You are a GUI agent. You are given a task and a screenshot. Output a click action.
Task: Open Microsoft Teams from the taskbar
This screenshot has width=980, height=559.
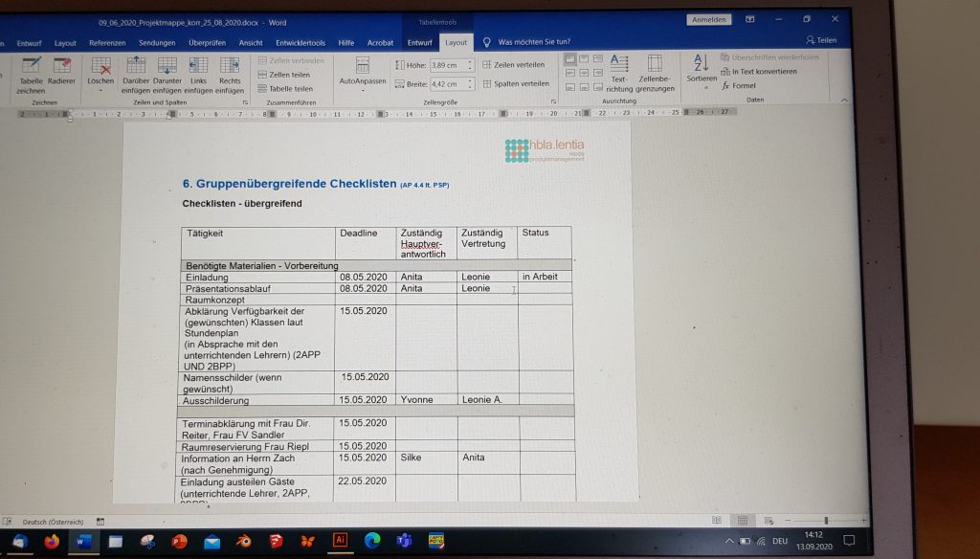coord(405,540)
